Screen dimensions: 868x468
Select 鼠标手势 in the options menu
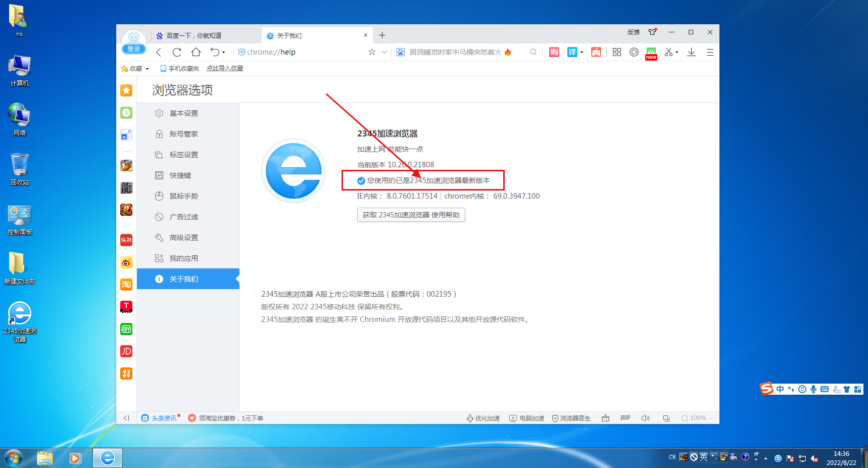click(188, 196)
